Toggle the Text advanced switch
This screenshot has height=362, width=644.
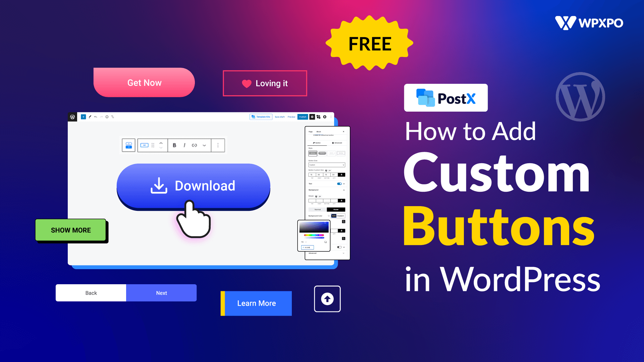coord(340,183)
